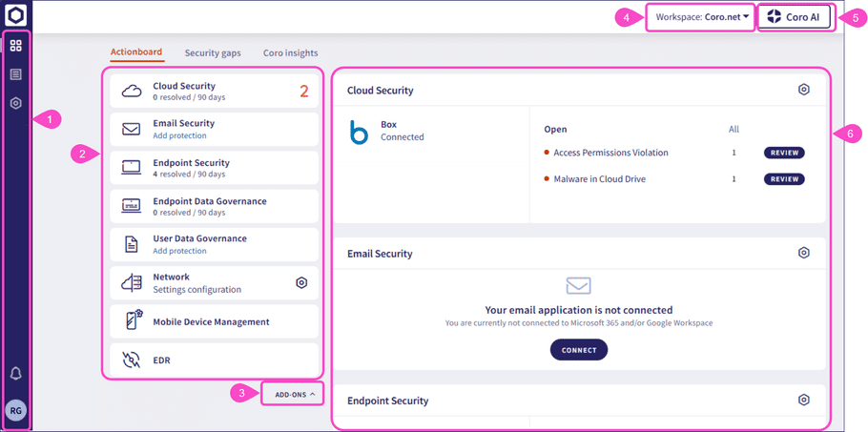This screenshot has width=868, height=432.
Task: Open the Actionboard dashboard sidebar icon
Action: (16, 46)
